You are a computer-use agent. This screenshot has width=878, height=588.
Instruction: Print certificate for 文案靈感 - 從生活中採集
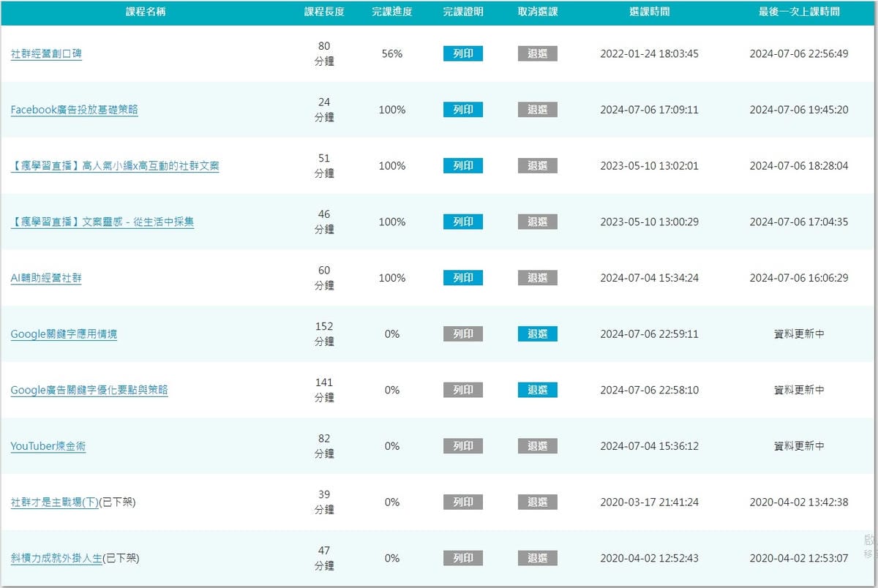[x=463, y=222]
